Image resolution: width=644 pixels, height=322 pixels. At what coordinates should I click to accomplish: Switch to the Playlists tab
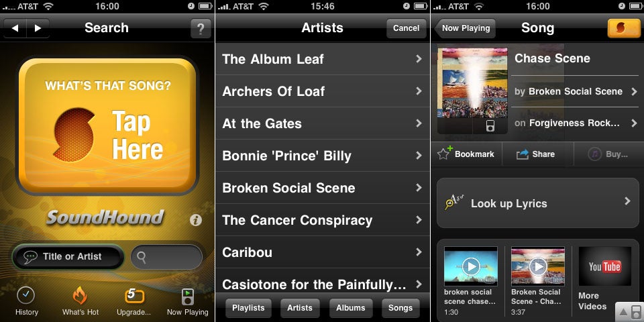(x=248, y=308)
